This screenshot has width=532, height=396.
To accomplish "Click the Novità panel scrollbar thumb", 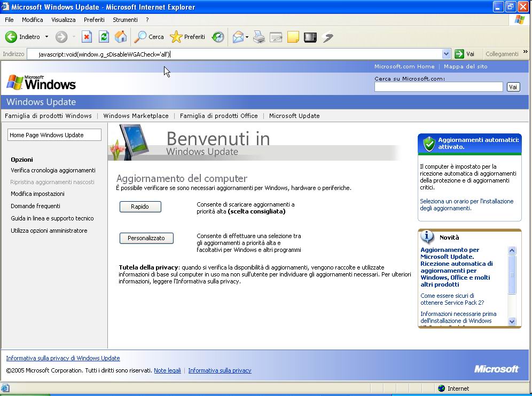I will 512,275.
